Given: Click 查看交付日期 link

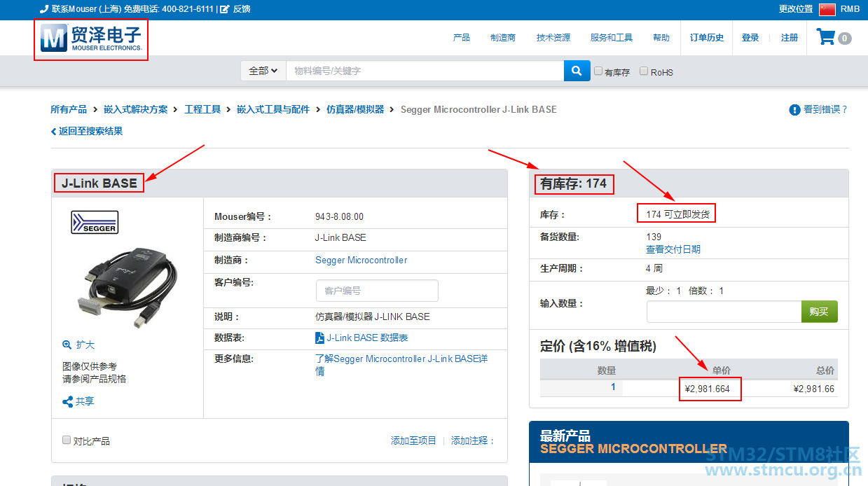Looking at the screenshot, I should [x=673, y=249].
